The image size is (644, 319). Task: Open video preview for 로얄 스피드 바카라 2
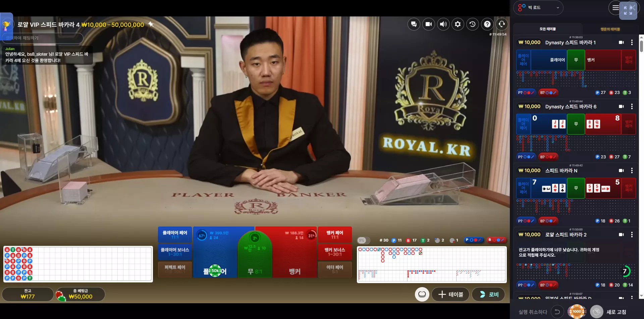click(x=621, y=235)
